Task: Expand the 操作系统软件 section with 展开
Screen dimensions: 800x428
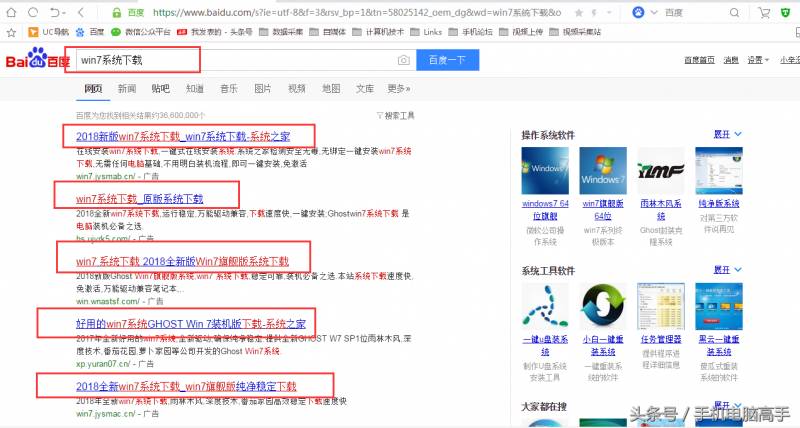Action: [727, 134]
